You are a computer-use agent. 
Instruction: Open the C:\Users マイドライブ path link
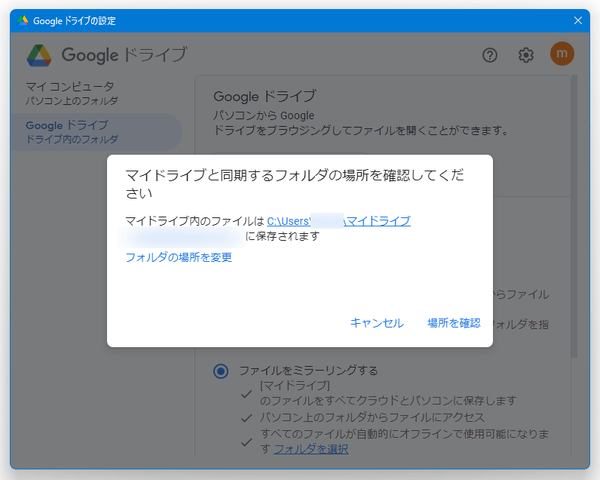click(x=338, y=221)
